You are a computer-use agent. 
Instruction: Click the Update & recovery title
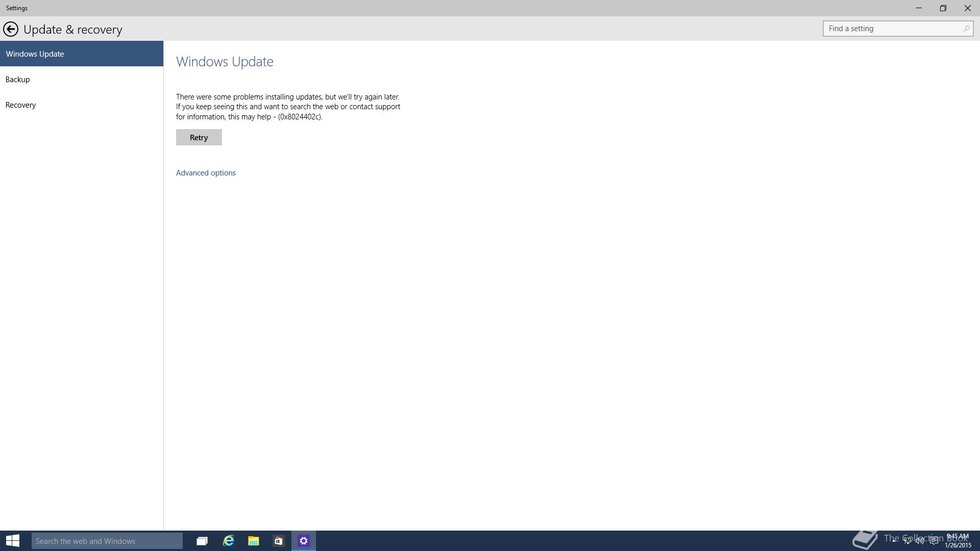point(73,30)
